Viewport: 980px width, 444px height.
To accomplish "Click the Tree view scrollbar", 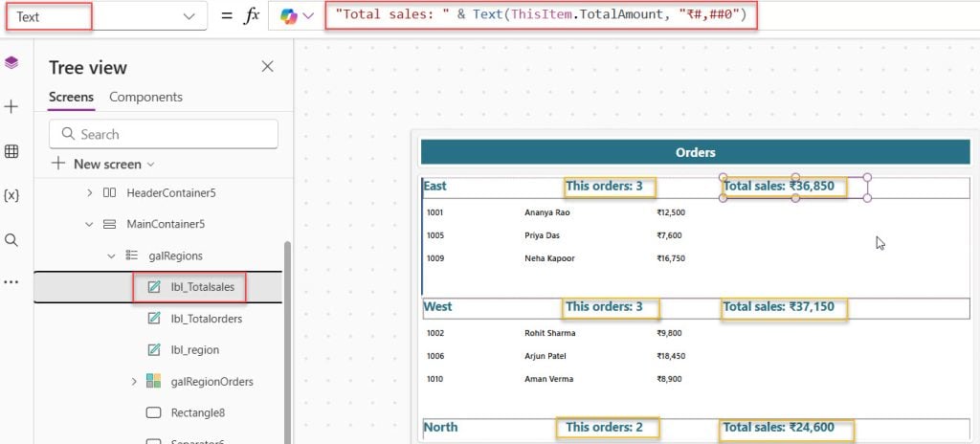I will click(287, 341).
